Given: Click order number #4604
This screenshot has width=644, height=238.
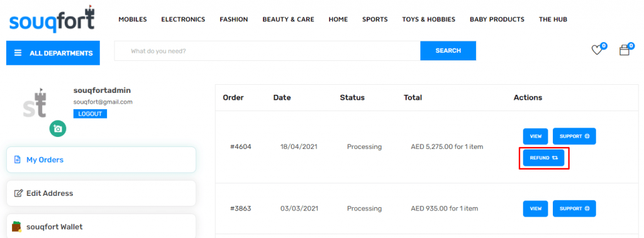Looking at the screenshot, I should tap(241, 146).
